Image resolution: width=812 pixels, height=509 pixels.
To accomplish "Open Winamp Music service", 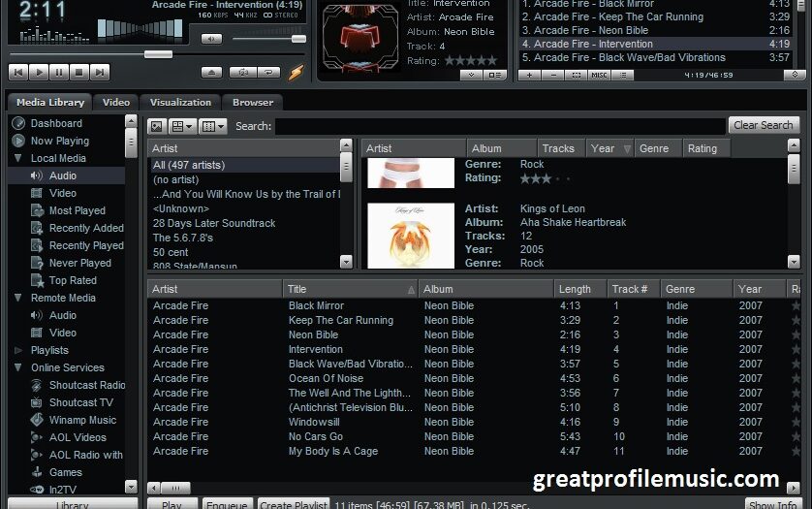I will [x=82, y=420].
